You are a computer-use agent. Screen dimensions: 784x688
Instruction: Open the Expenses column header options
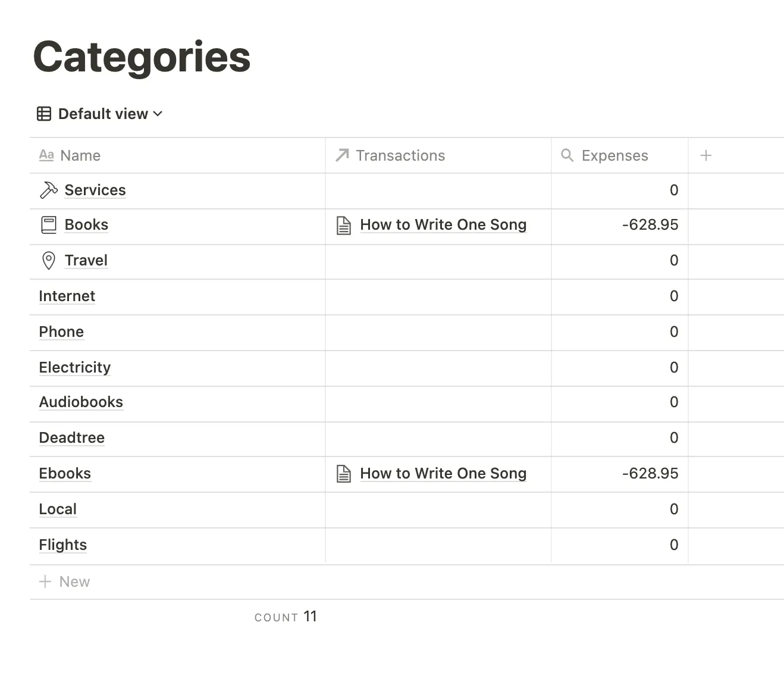click(620, 155)
